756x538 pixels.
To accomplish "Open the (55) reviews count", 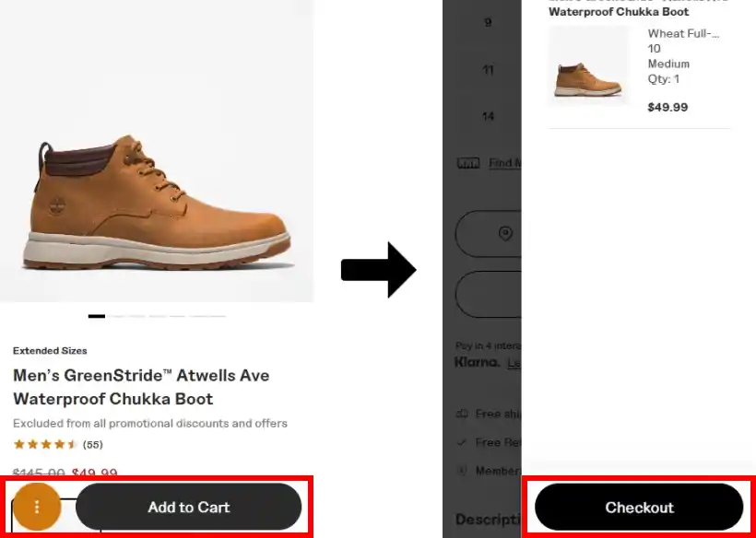I will click(x=93, y=445).
